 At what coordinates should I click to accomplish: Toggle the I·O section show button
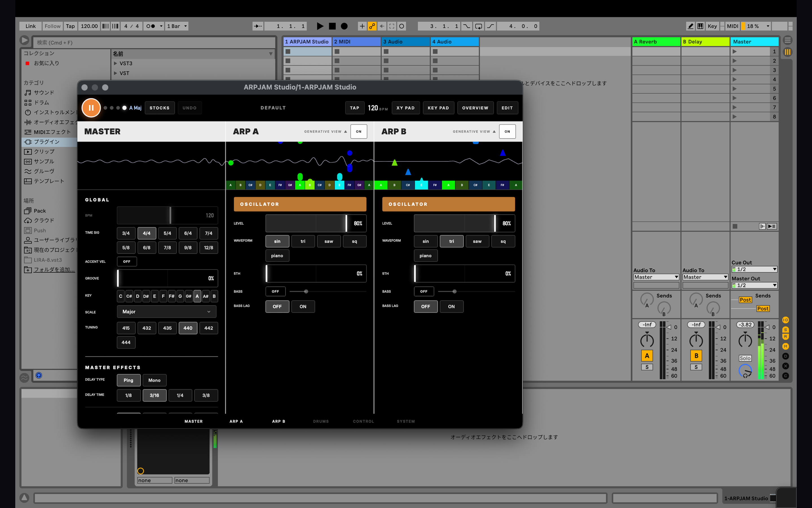785,320
